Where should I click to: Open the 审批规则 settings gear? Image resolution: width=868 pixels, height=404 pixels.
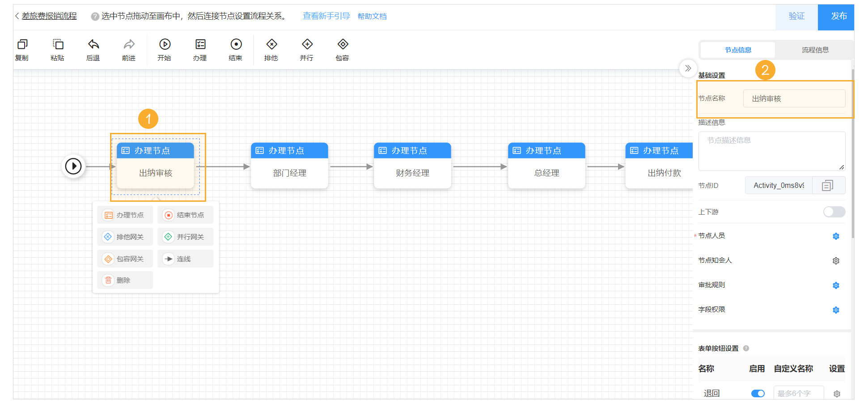click(836, 285)
